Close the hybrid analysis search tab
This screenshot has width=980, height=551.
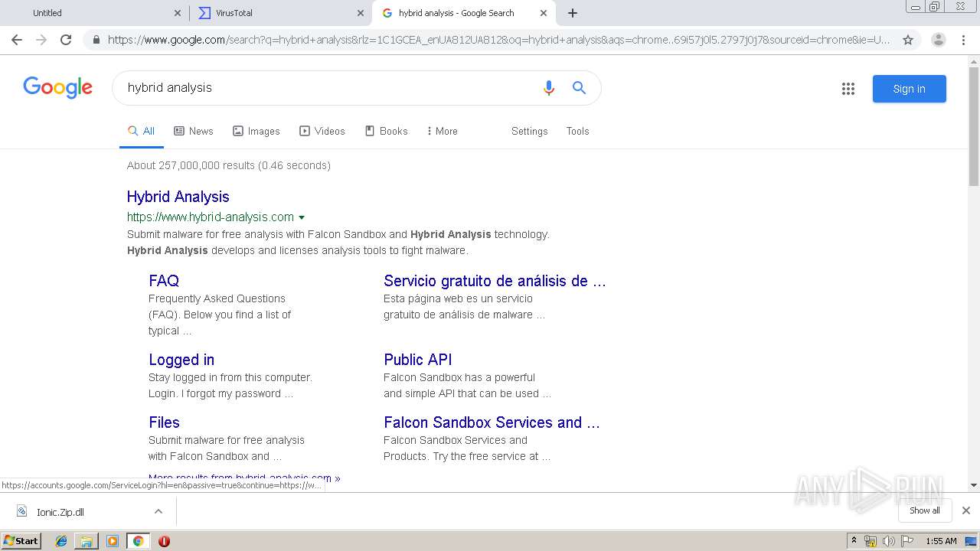click(x=544, y=13)
